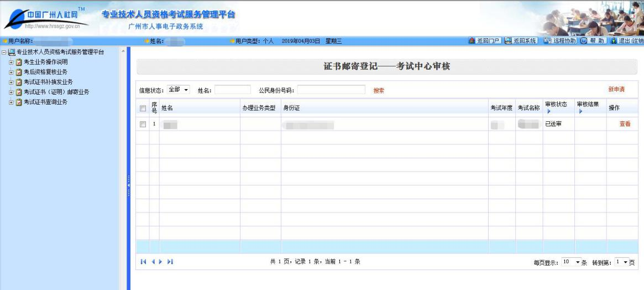Select 考试证书查询业务 in the sidebar
The image size is (644, 290).
45,102
